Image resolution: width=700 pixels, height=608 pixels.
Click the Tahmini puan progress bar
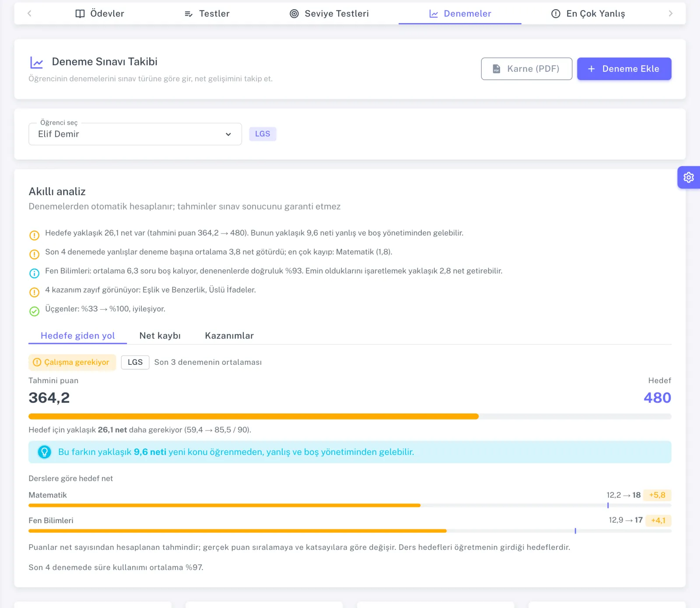[350, 416]
